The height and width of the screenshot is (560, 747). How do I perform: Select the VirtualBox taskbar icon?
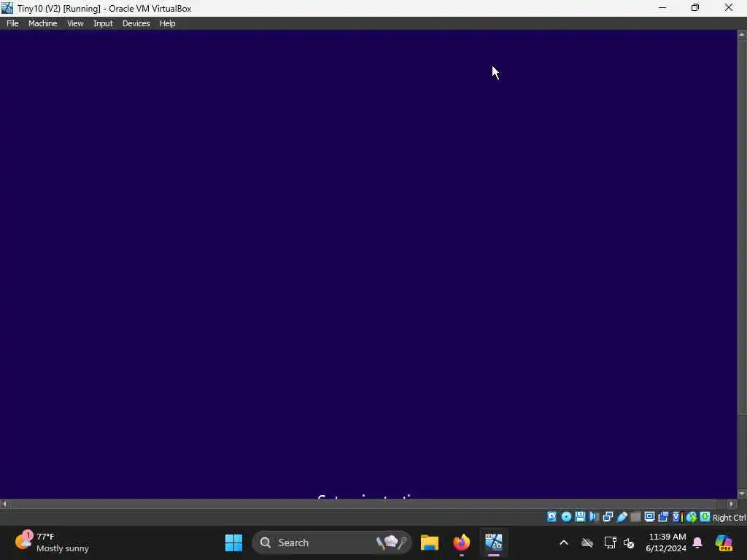[x=494, y=542]
